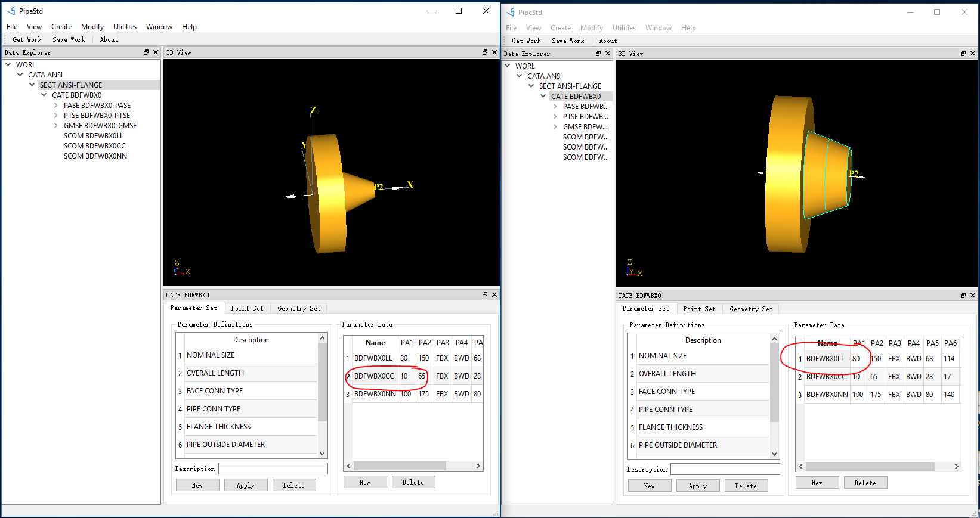Click New under Parameter Definitions in the active window
Image resolution: width=980 pixels, height=518 pixels.
click(x=197, y=485)
